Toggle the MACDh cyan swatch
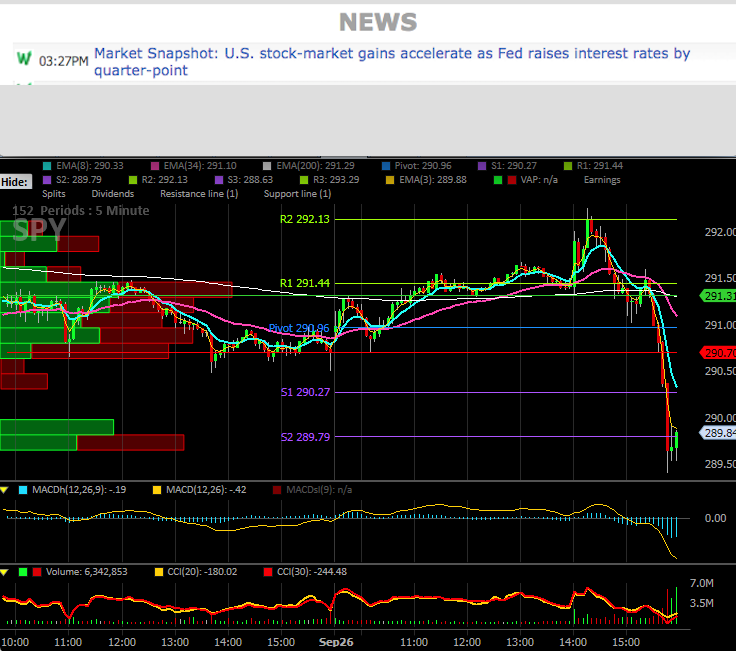736x651 pixels. point(23,490)
